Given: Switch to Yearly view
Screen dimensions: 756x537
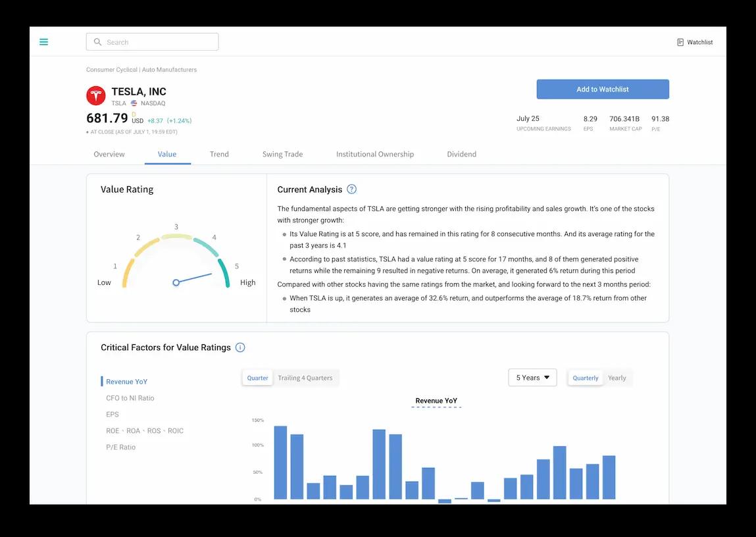Looking at the screenshot, I should (x=617, y=378).
